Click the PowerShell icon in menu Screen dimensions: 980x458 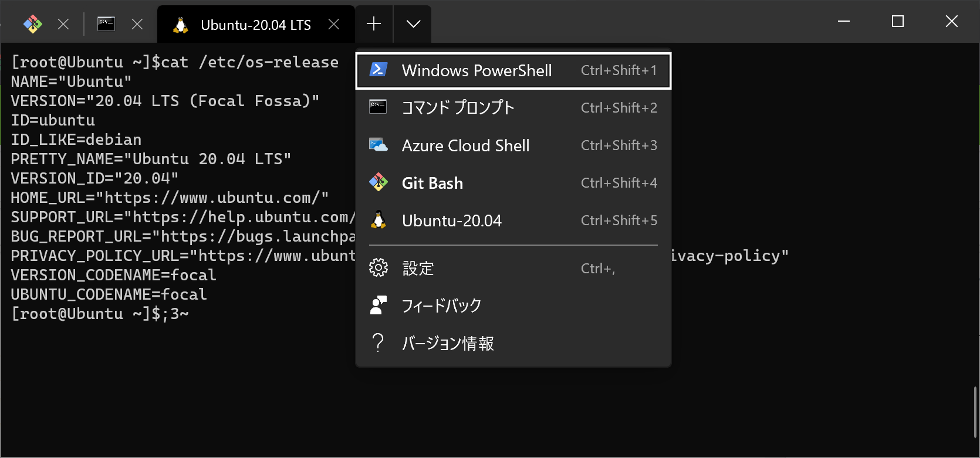click(x=378, y=70)
